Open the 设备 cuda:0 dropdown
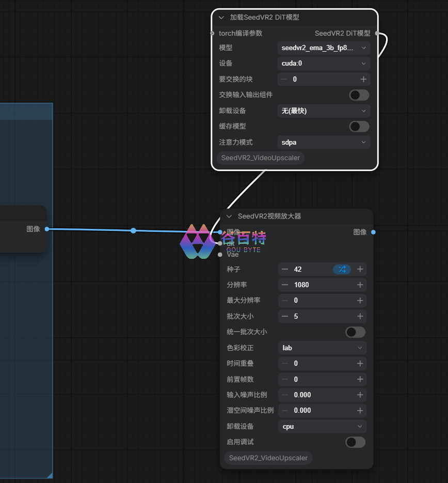The width and height of the screenshot is (448, 483). coord(324,64)
